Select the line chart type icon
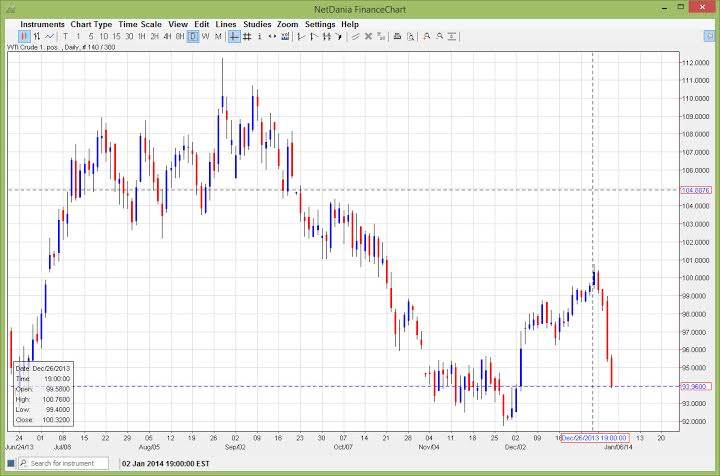 (50, 36)
